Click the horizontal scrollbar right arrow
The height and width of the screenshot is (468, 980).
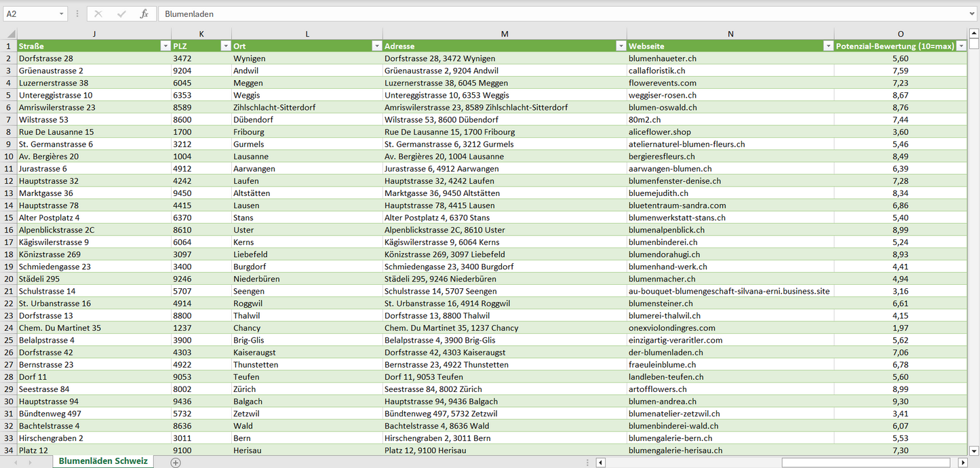pyautogui.click(x=962, y=463)
